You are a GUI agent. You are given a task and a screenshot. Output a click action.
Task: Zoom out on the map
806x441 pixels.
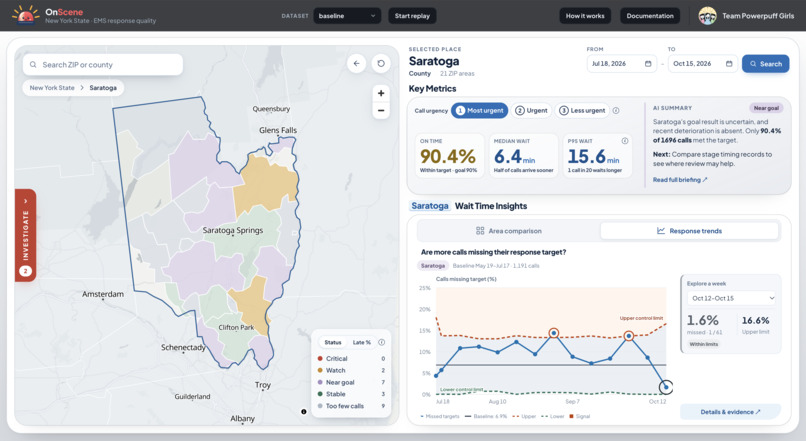tap(381, 111)
